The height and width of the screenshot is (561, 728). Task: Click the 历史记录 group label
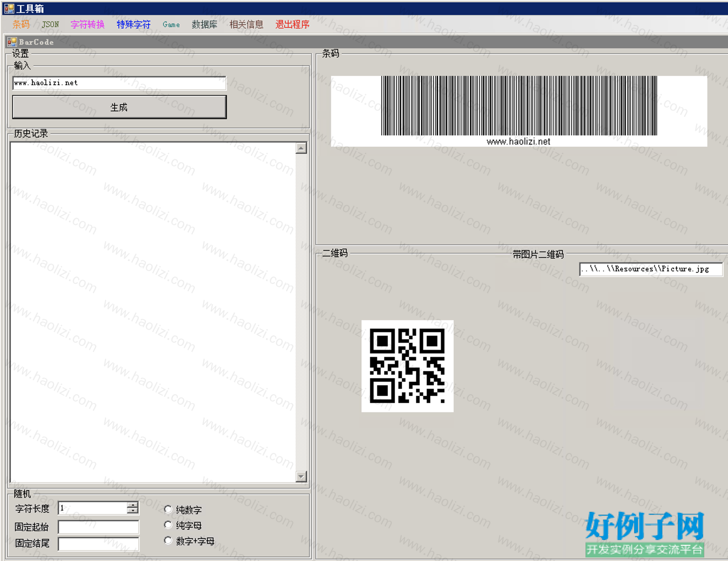tap(31, 134)
